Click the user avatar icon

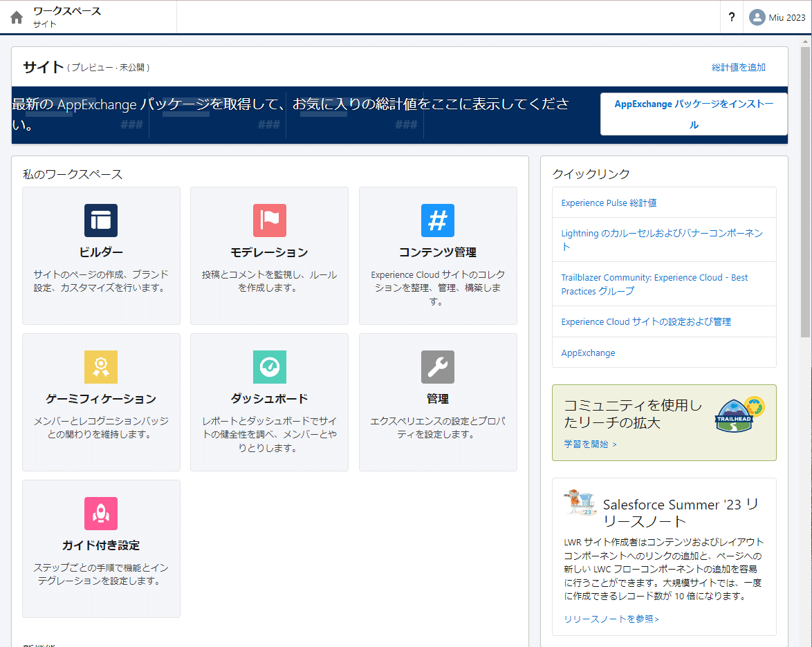(757, 17)
